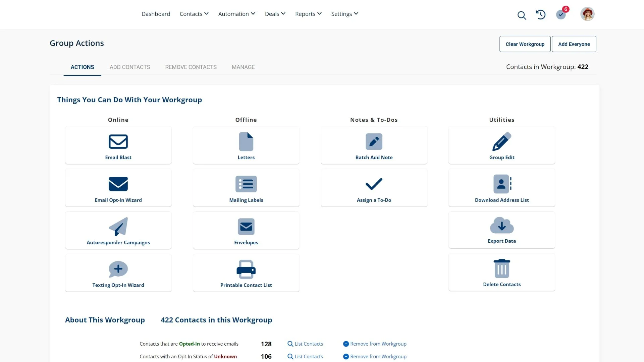Image resolution: width=644 pixels, height=362 pixels.
Task: Open the Email Blast envelope icon
Action: (118, 141)
